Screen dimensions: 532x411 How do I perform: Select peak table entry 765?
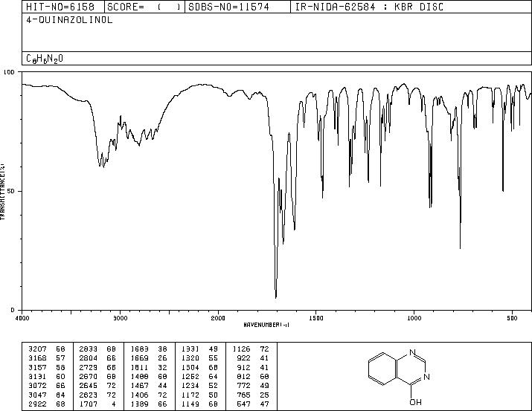pyautogui.click(x=253, y=395)
